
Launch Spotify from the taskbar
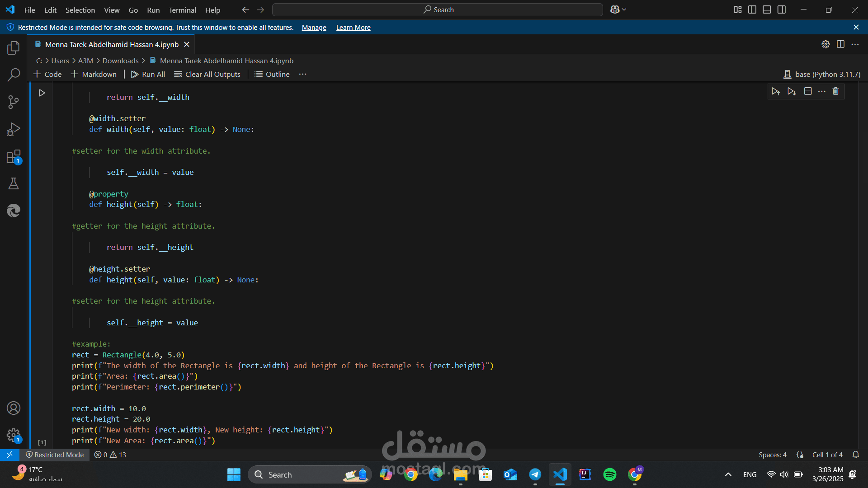point(609,474)
